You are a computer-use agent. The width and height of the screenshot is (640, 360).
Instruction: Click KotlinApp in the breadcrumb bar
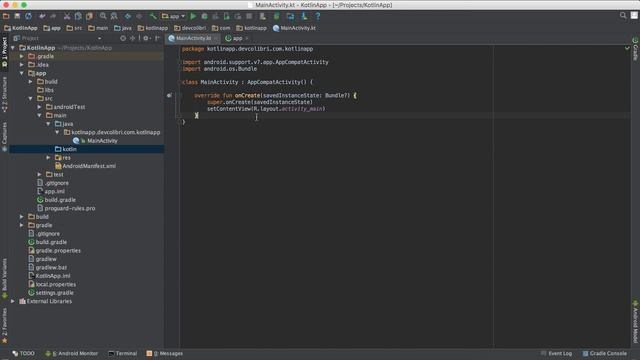21,28
